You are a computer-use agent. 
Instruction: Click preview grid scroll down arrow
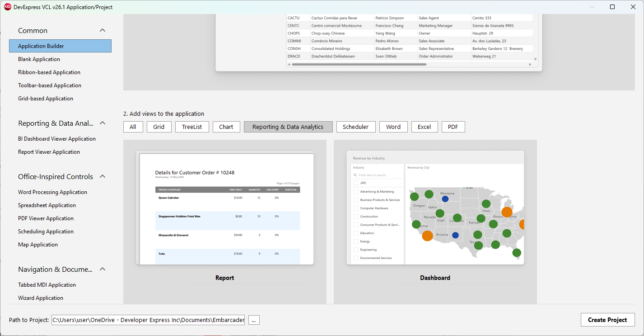coord(536,59)
